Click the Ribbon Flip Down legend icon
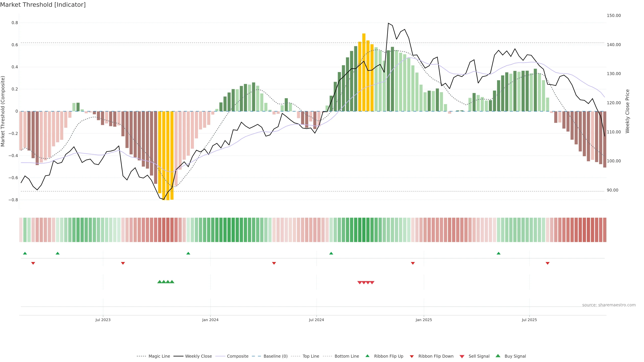This screenshot has width=644, height=362. 412,356
